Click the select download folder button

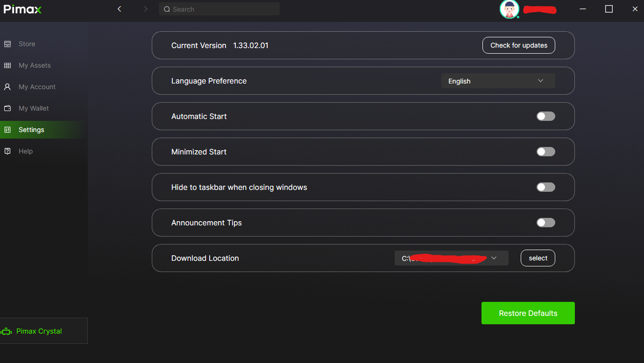[x=538, y=258]
